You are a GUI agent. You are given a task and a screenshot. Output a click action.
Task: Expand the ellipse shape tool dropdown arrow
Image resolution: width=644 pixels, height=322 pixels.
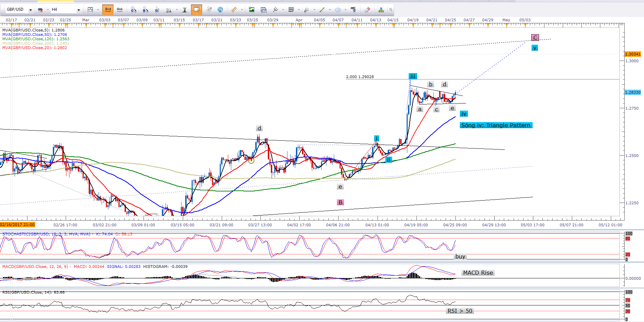tap(345, 10)
